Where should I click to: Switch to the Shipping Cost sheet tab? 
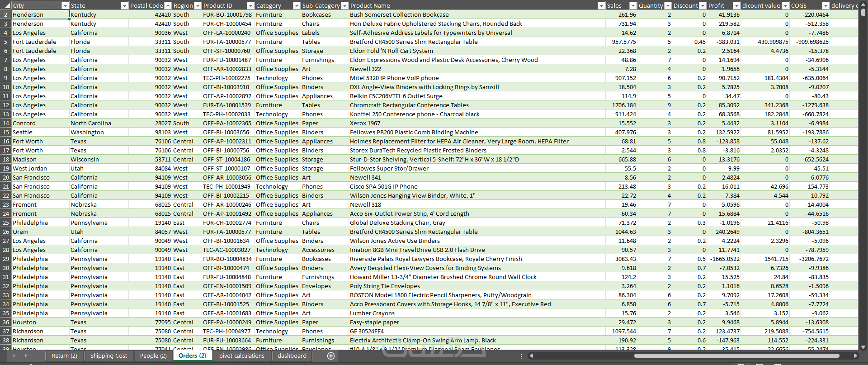pos(108,356)
